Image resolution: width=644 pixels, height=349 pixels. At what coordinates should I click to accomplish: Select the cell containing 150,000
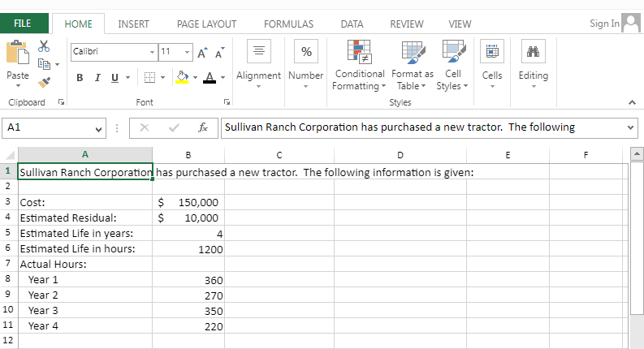[x=188, y=202]
